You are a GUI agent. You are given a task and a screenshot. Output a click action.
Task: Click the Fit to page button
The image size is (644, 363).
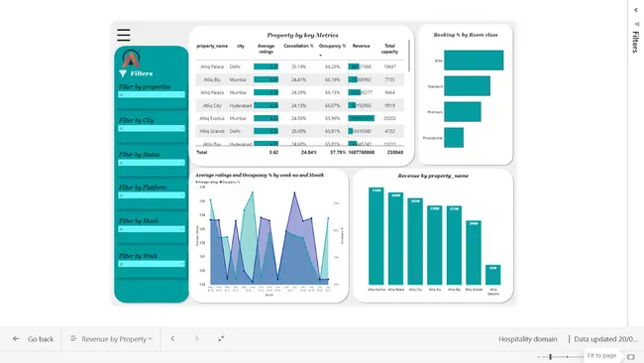tap(601, 355)
